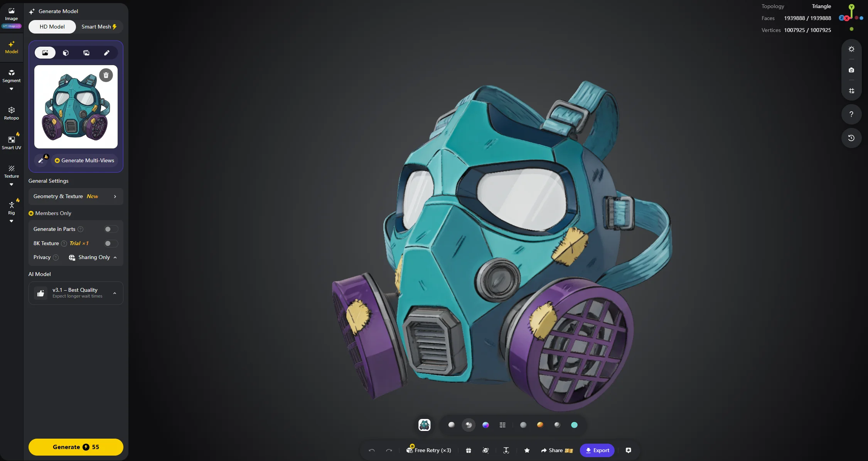Toggle the viewport grid icon

851,91
